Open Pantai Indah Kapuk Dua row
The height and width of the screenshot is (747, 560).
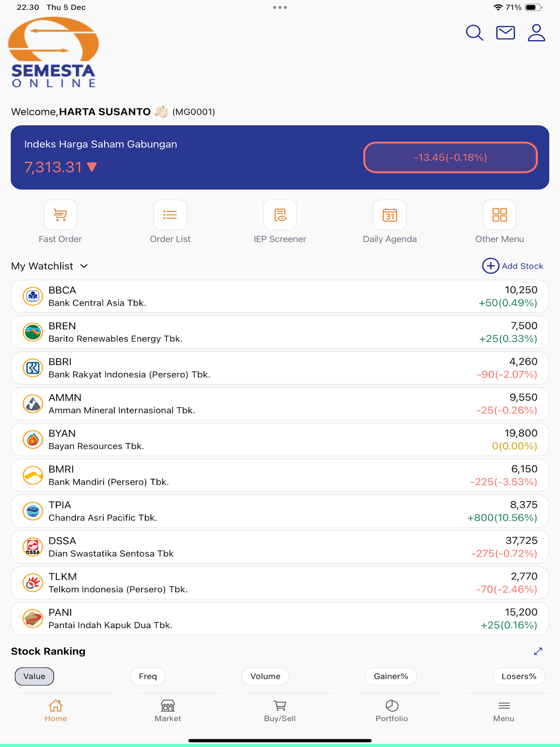[280, 619]
